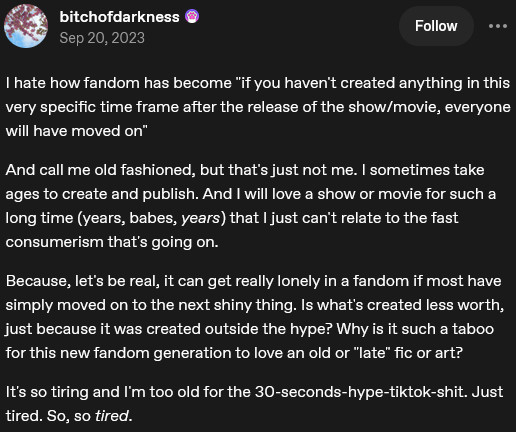Click the word "lonely" in the post
The image size is (516, 432).
click(x=298, y=281)
